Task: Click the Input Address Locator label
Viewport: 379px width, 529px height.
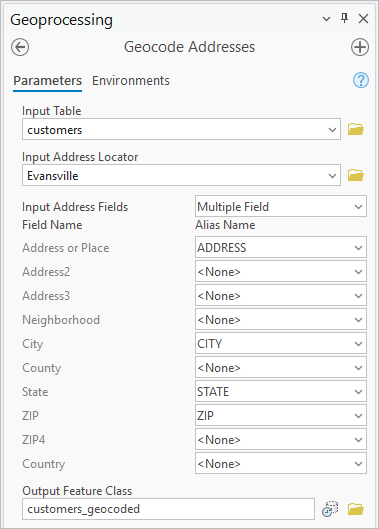Action: click(x=80, y=157)
